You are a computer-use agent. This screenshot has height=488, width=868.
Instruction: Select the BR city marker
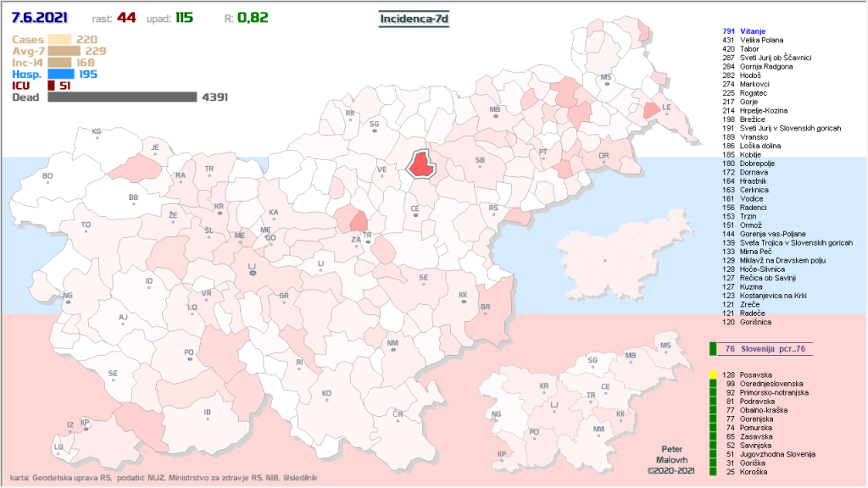485,308
